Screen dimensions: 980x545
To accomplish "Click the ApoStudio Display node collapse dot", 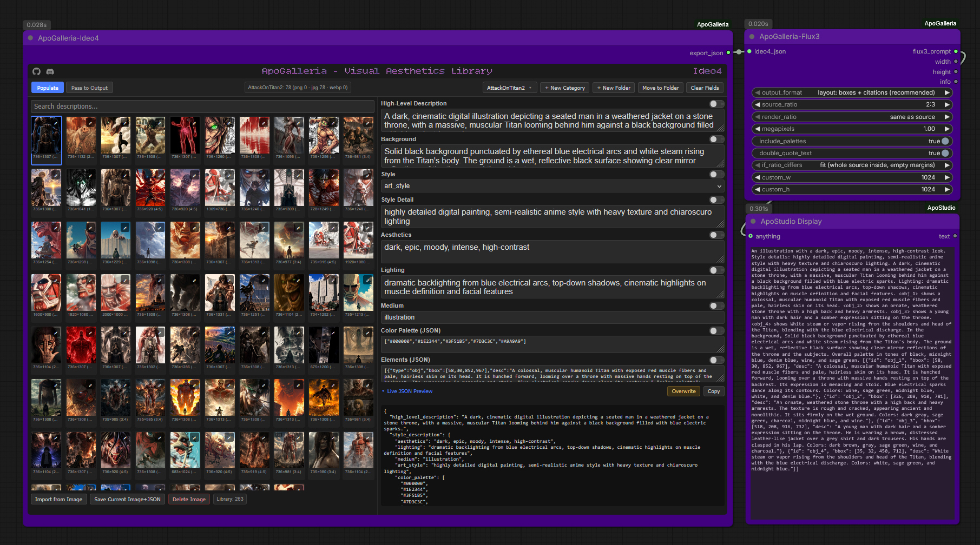I will pyautogui.click(x=753, y=221).
